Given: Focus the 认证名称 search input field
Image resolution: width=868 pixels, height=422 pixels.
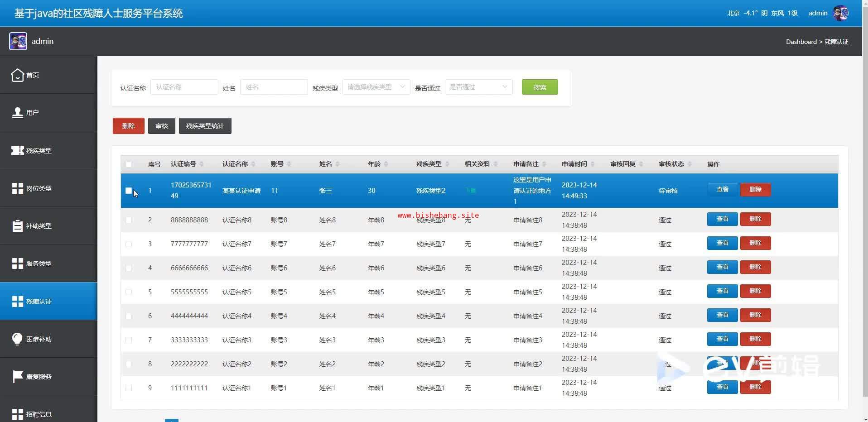Looking at the screenshot, I should coord(184,87).
